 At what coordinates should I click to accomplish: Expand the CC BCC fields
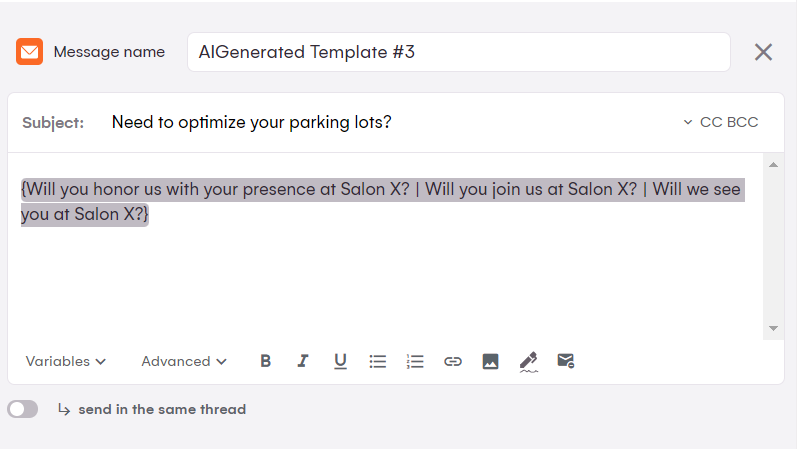point(720,122)
